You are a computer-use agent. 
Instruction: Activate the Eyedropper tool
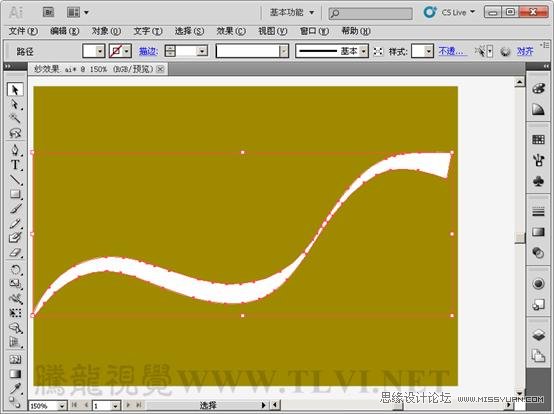point(15,388)
